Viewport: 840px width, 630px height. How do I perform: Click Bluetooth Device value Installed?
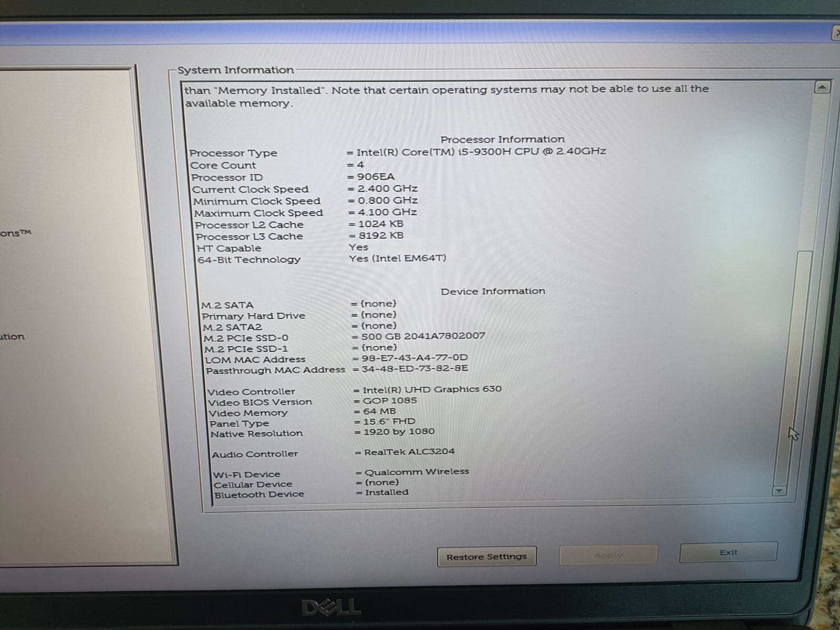click(387, 492)
